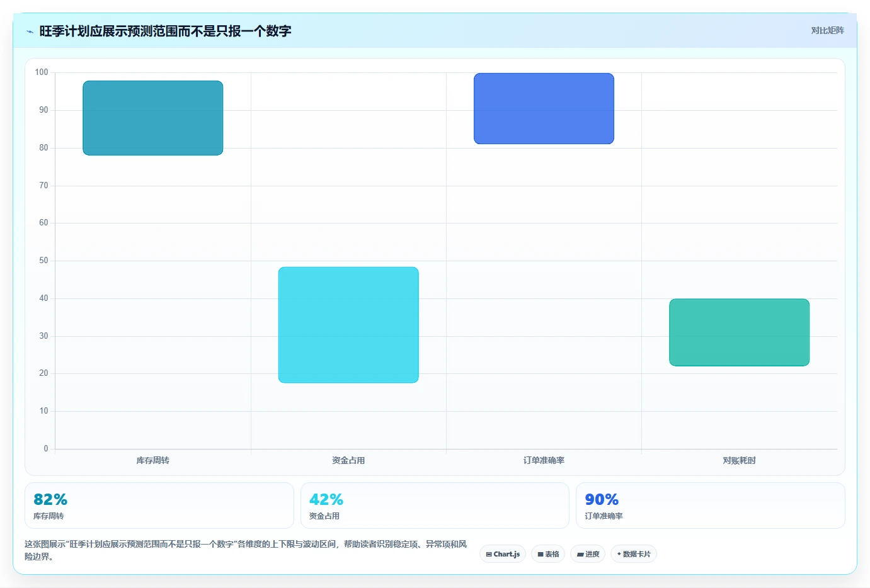Click the y-axis value 50
Viewport: 870px width, 588px height.
pos(43,261)
